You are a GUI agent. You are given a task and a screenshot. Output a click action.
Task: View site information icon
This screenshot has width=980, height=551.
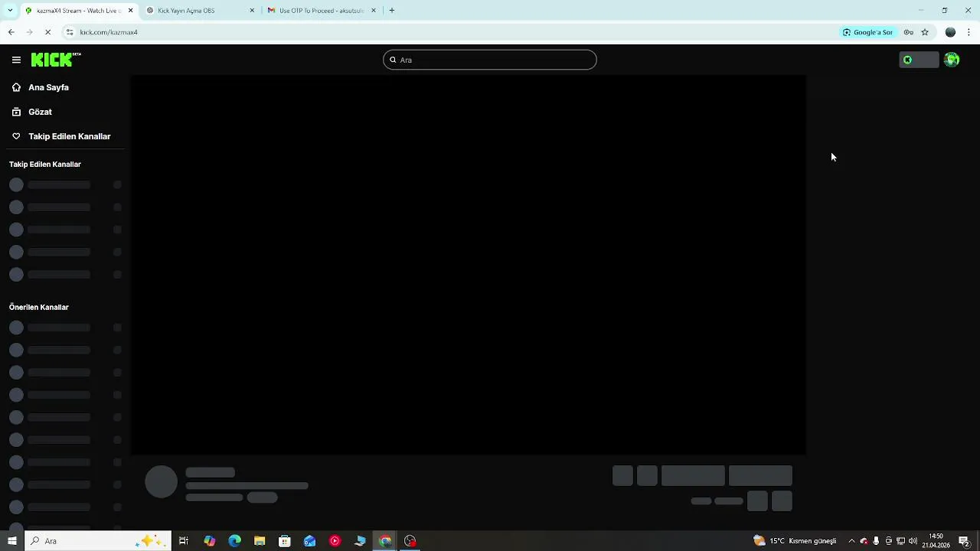[70, 32]
